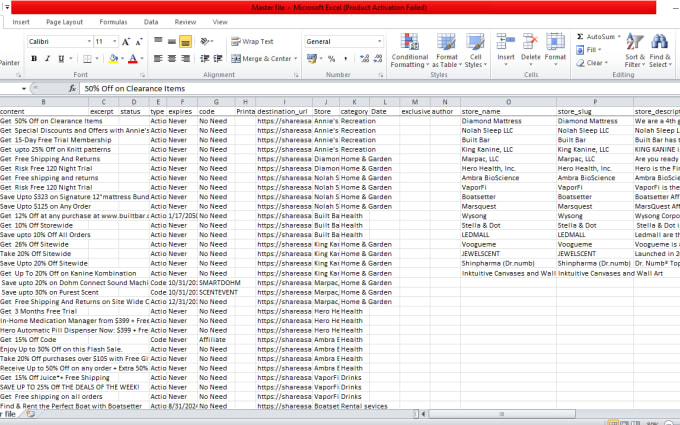Click the increase indent icon

[x=218, y=59]
